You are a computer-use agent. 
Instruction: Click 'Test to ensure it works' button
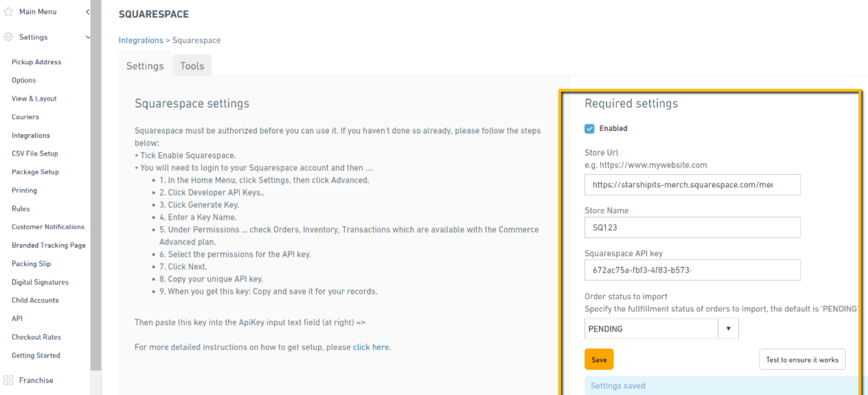pyautogui.click(x=802, y=359)
